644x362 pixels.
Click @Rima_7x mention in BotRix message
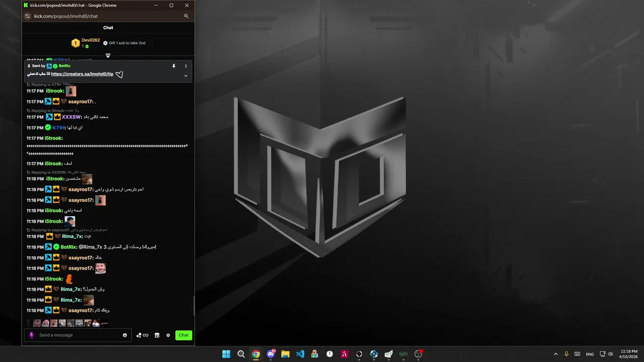pos(91,247)
